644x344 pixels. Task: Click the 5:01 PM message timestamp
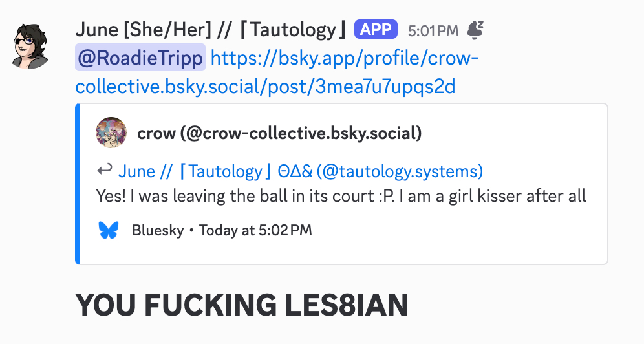pos(433,31)
